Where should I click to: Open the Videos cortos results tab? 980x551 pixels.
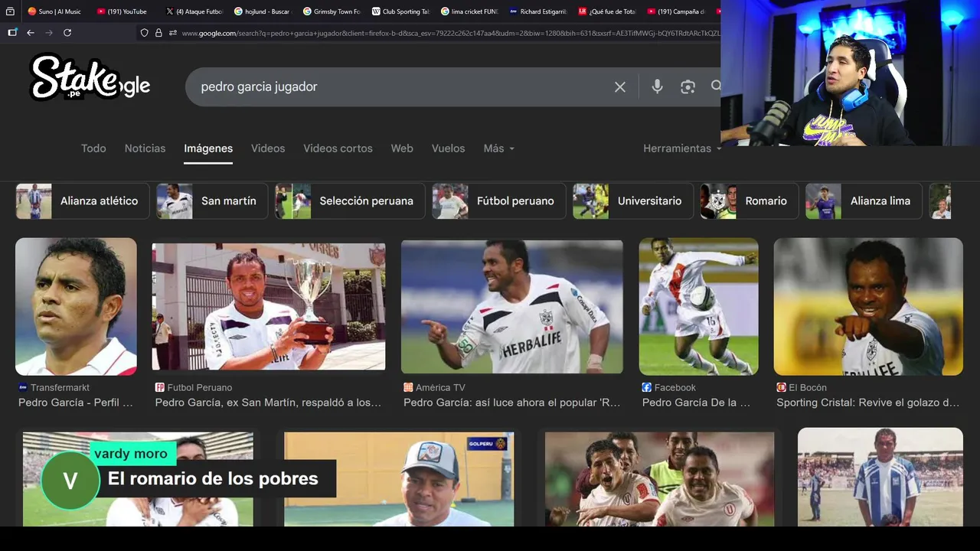pyautogui.click(x=338, y=148)
